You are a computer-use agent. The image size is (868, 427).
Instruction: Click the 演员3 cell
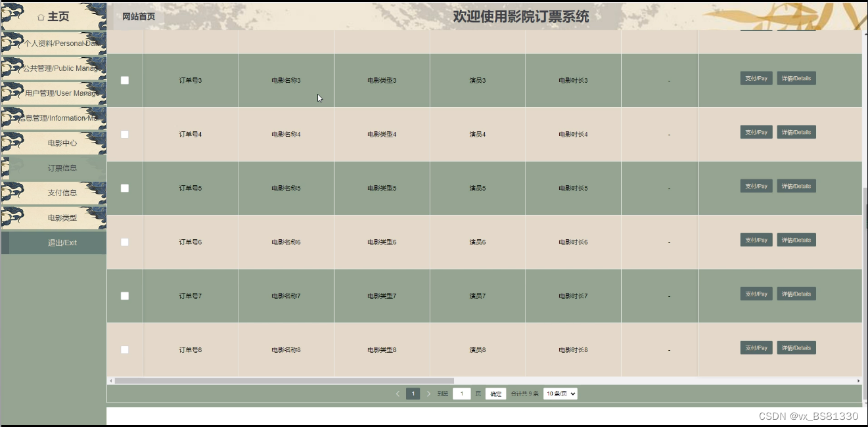(x=478, y=80)
